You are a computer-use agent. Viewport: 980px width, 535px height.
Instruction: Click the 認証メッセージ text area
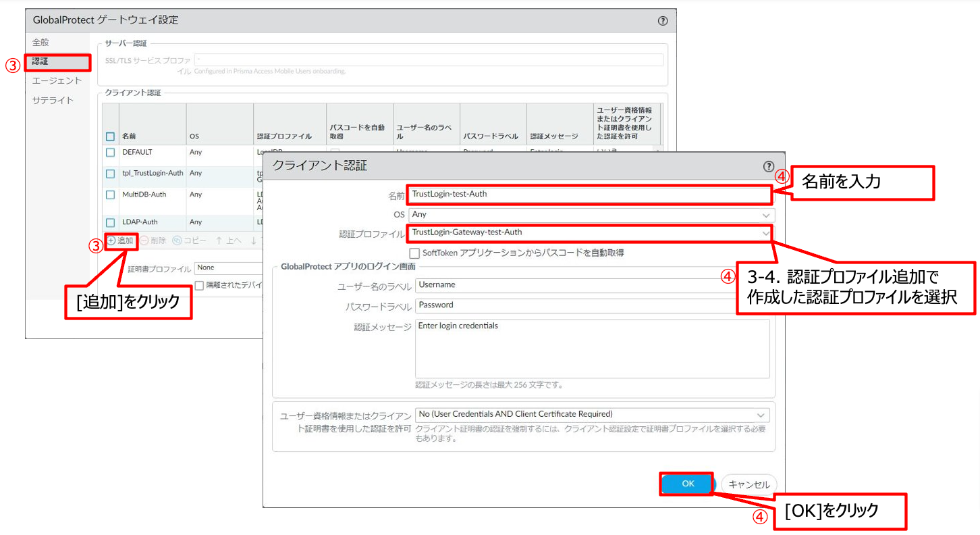point(593,349)
